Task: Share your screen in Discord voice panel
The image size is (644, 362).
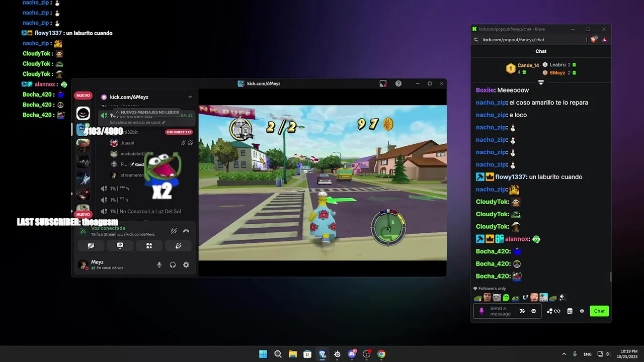Action: [120, 246]
